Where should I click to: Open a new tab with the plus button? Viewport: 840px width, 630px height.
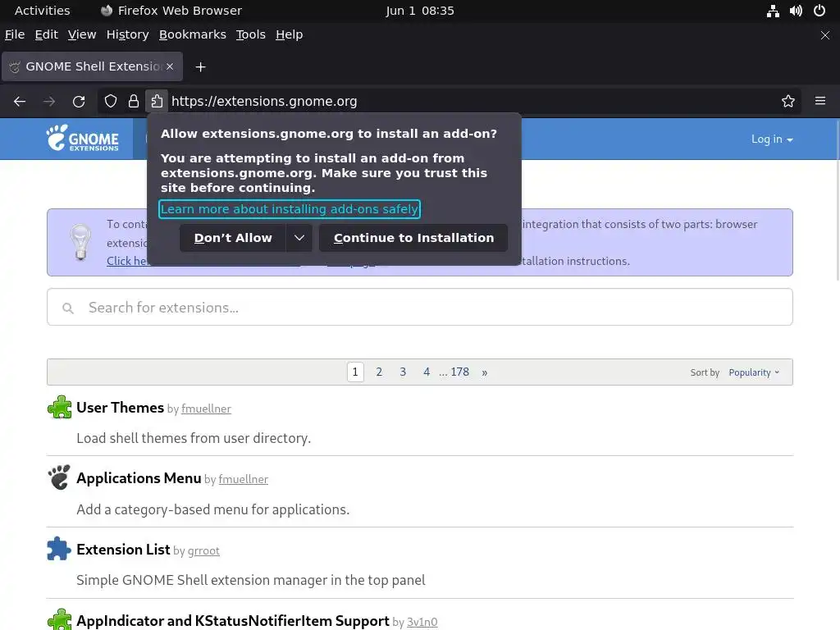pos(200,67)
